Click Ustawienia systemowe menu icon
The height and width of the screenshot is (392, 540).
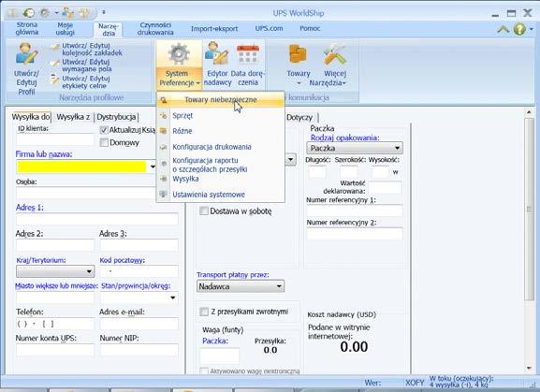pyautogui.click(x=164, y=195)
